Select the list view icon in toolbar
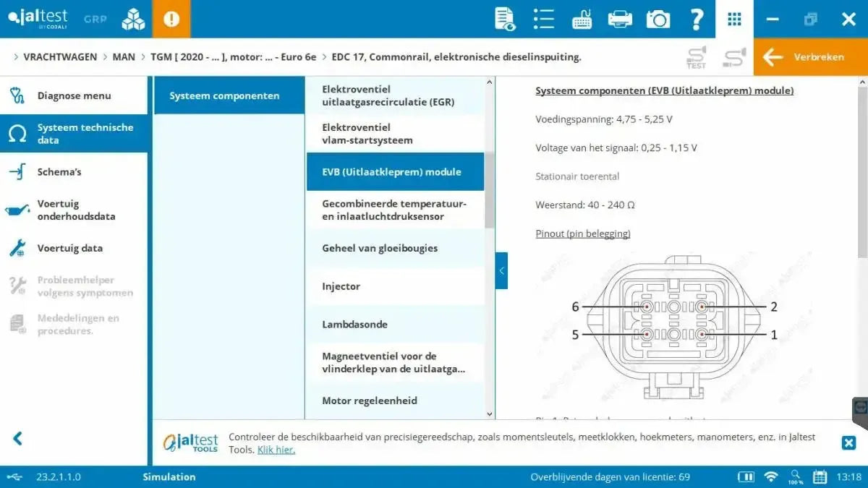Viewport: 868px width, 488px height. coord(543,19)
